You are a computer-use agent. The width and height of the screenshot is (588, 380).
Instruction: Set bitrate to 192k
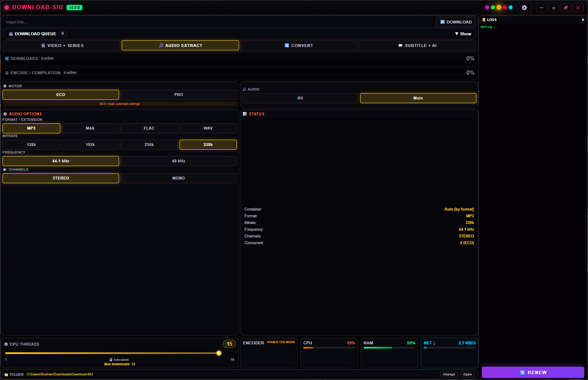(90, 145)
